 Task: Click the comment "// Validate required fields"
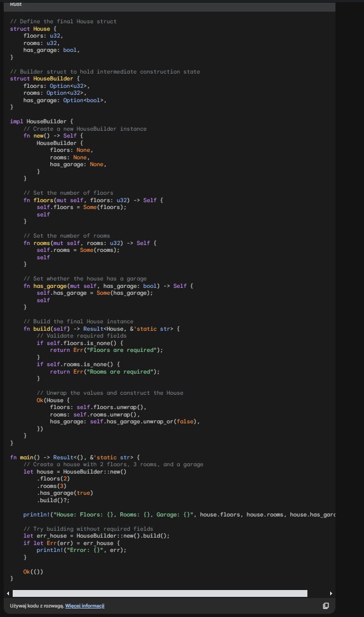82,335
